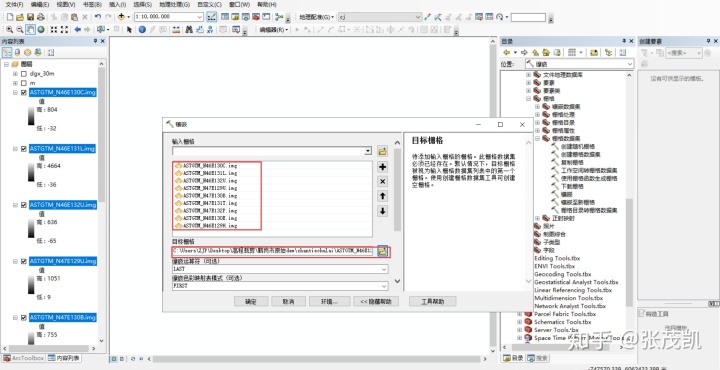The height and width of the screenshot is (370, 720).
Task: Collapse the 栅格数据集 toolset in catalog
Action: click(x=537, y=138)
